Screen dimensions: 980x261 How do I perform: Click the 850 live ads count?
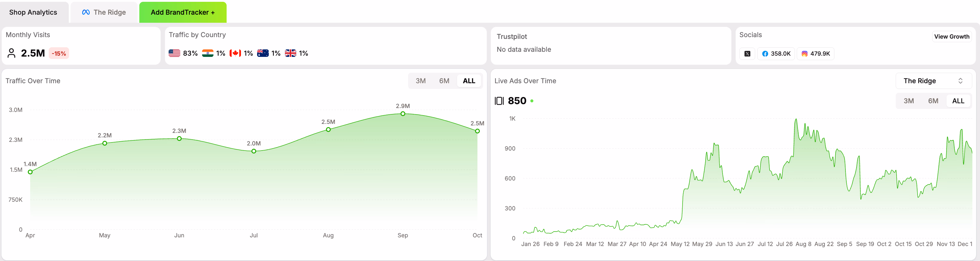[517, 101]
